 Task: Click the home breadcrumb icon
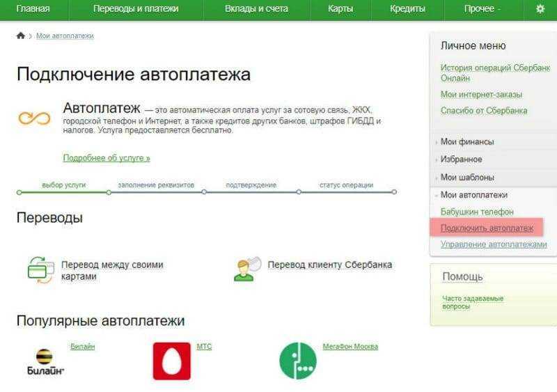tap(21, 36)
